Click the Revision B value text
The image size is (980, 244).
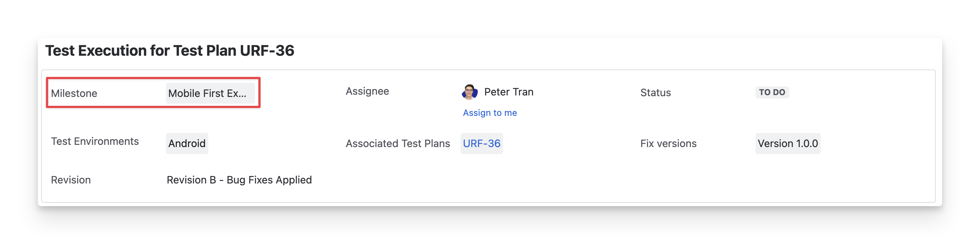(x=191, y=180)
